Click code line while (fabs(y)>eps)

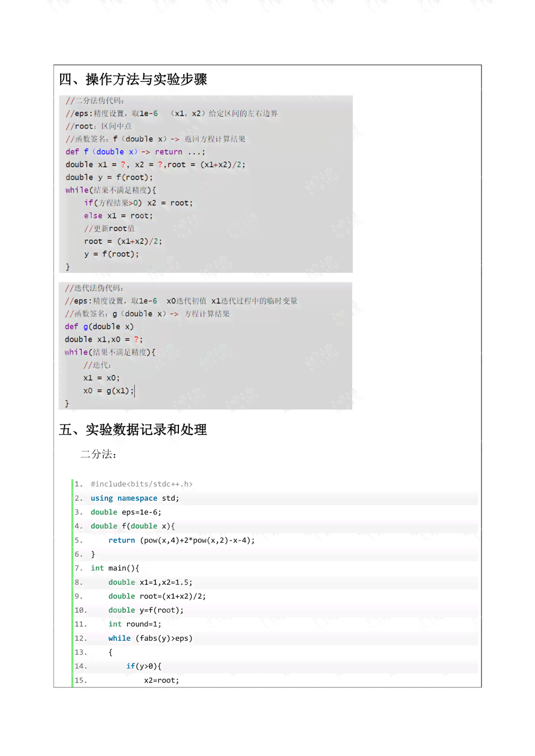tap(150, 638)
